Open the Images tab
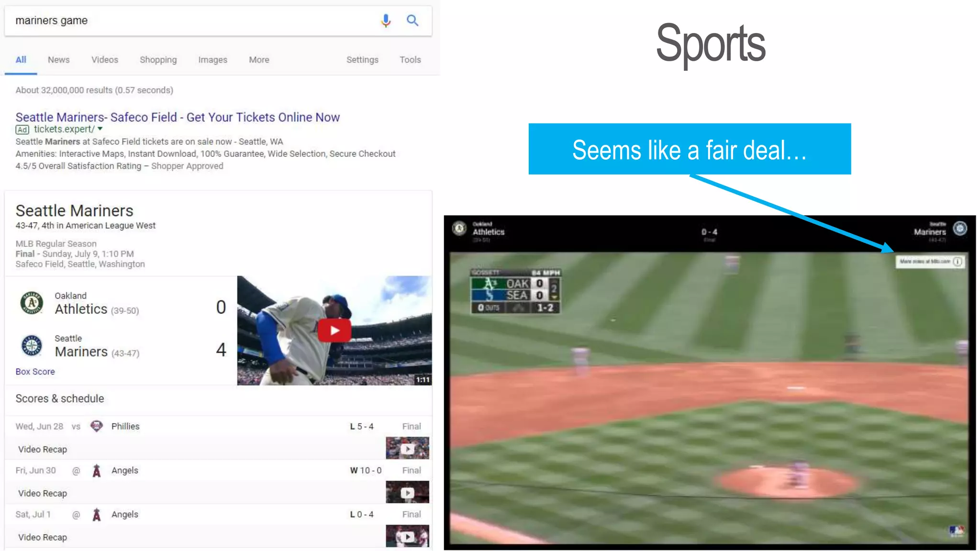The width and height of the screenshot is (980, 551). point(212,60)
